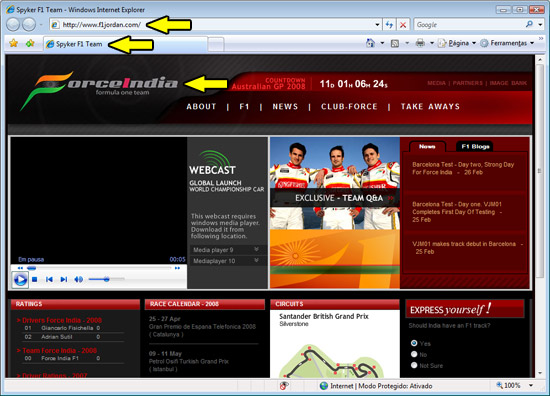The width and height of the screenshot is (550, 396).
Task: Open Barcelona Test Day one news
Action: (457, 212)
